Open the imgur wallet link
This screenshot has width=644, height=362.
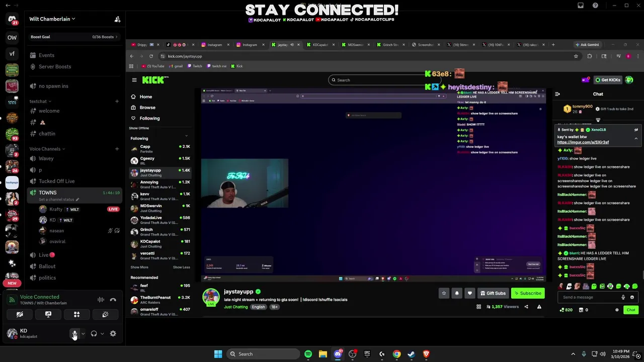[583, 142]
